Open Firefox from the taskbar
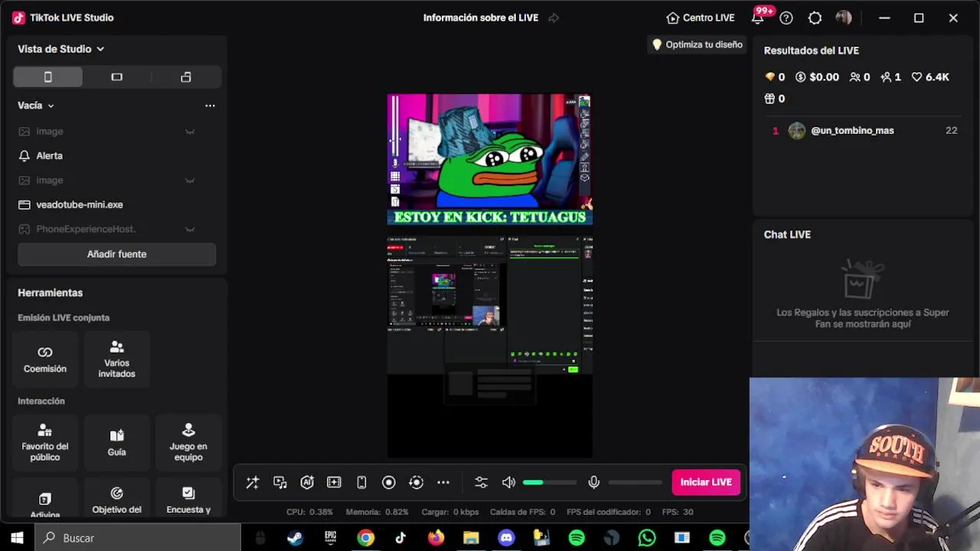This screenshot has height=551, width=980. [436, 538]
